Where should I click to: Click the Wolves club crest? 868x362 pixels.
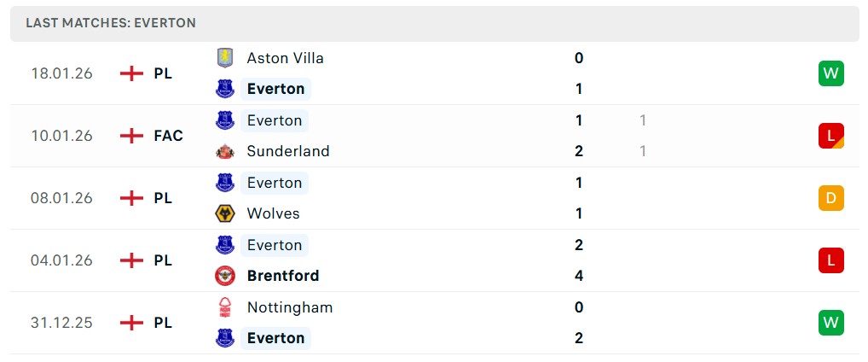pos(225,213)
